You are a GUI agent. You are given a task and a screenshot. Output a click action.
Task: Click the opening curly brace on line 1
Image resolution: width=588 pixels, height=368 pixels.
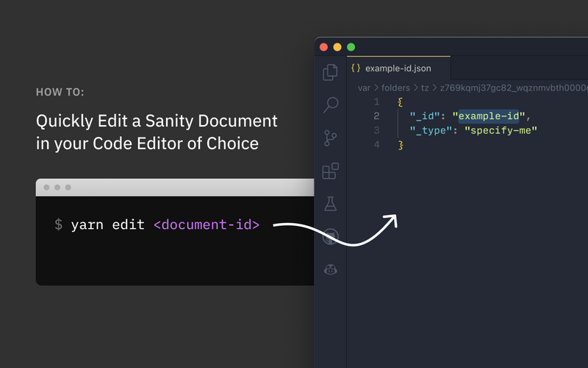(400, 102)
